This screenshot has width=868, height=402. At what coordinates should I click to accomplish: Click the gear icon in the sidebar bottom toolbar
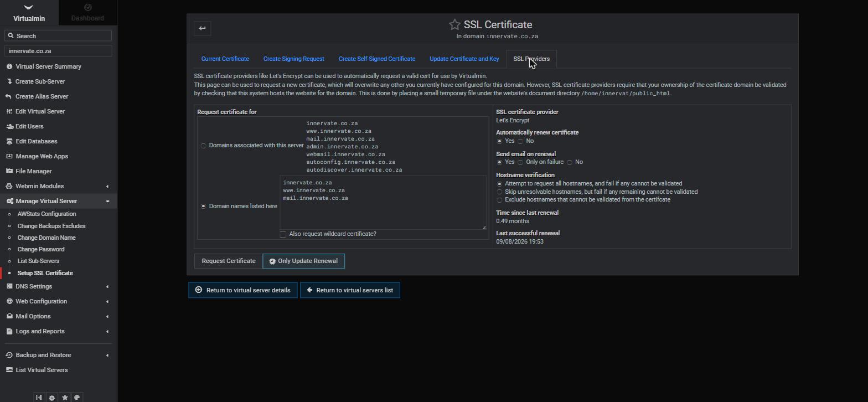(52, 397)
